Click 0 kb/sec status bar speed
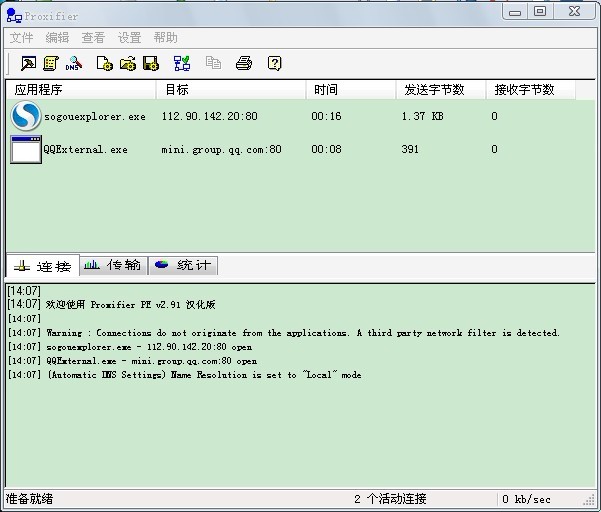The image size is (601, 512). [x=526, y=499]
